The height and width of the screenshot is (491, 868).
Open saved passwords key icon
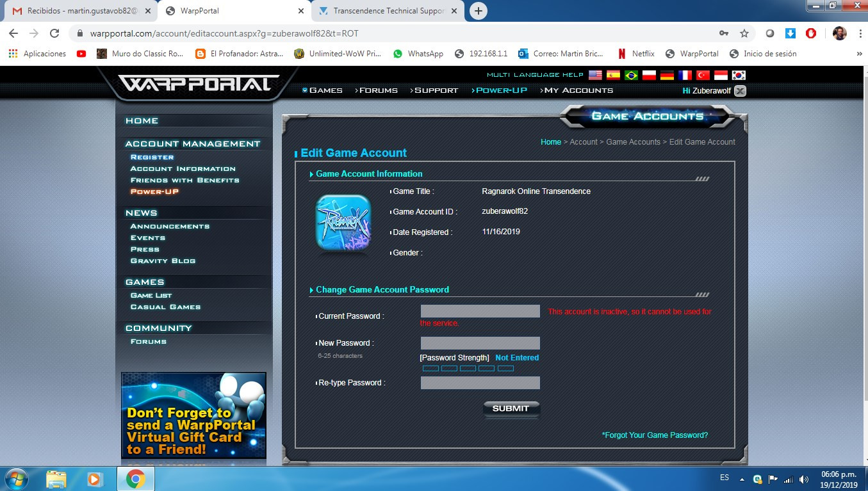(724, 33)
